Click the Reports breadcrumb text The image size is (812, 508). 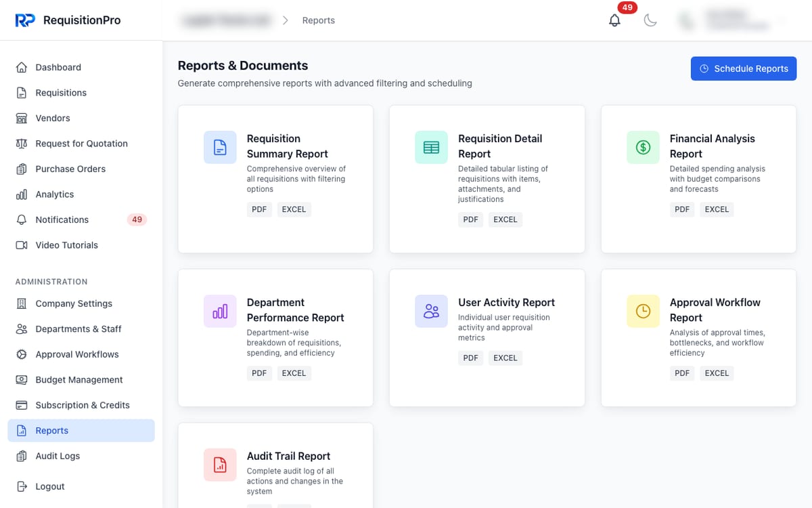[x=319, y=20]
